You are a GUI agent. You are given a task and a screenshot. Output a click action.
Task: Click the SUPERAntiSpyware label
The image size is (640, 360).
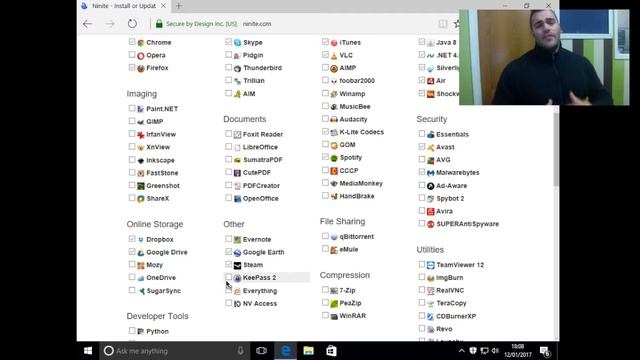click(x=468, y=224)
